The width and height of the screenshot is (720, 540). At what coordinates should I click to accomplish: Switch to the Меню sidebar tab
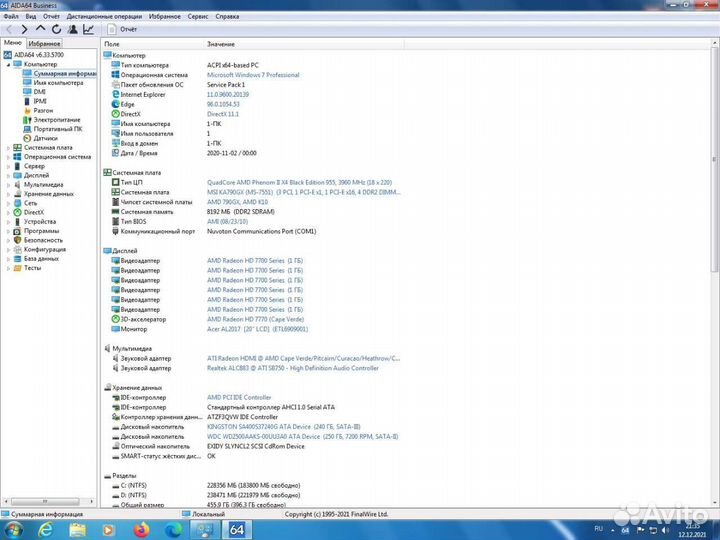click(13, 43)
